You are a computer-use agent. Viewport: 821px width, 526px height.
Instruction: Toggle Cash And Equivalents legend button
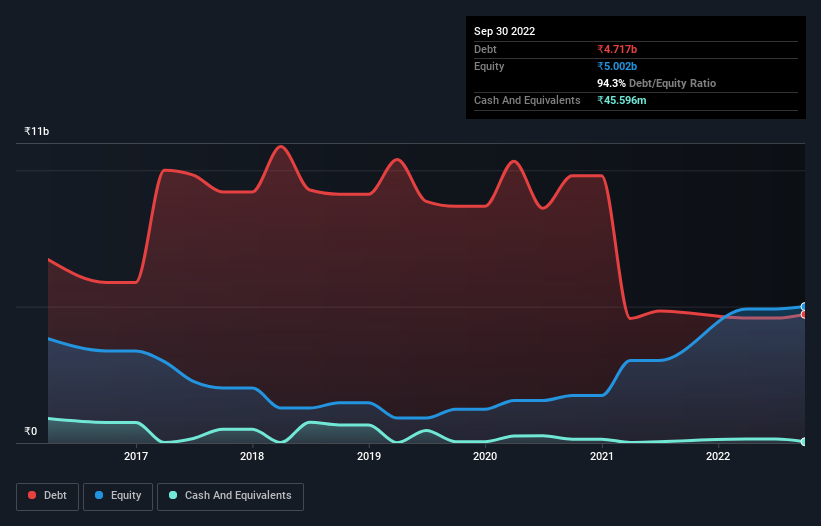coord(230,496)
